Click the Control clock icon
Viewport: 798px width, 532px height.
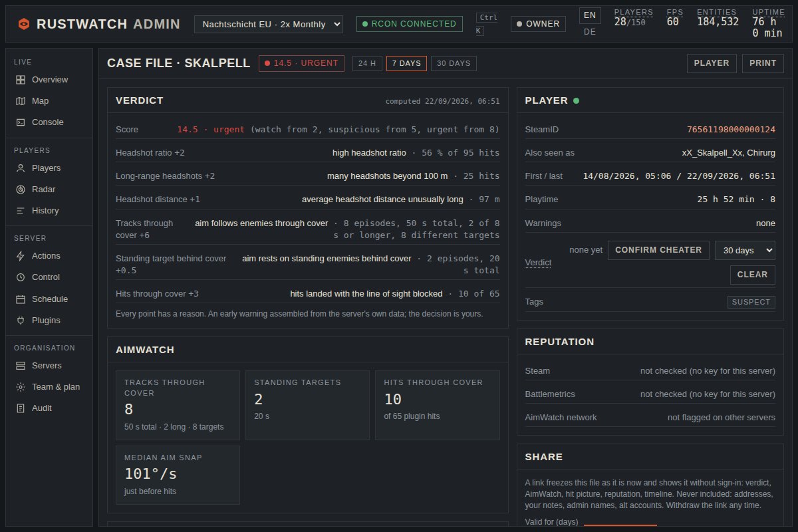pyautogui.click(x=21, y=277)
